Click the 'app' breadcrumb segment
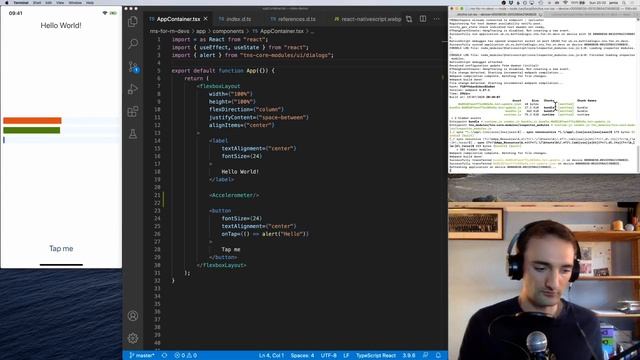640x360 pixels. 201,31
